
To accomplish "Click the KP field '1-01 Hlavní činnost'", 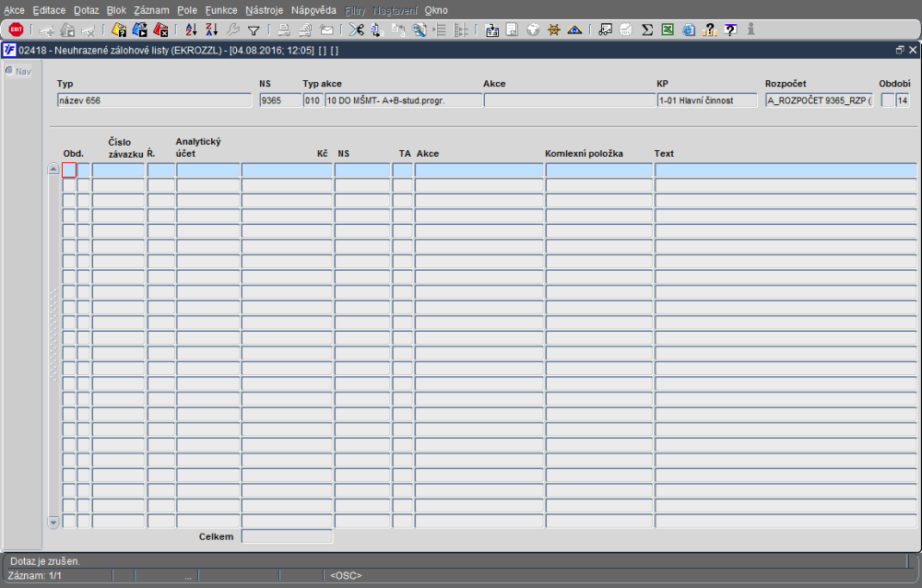I will point(707,100).
